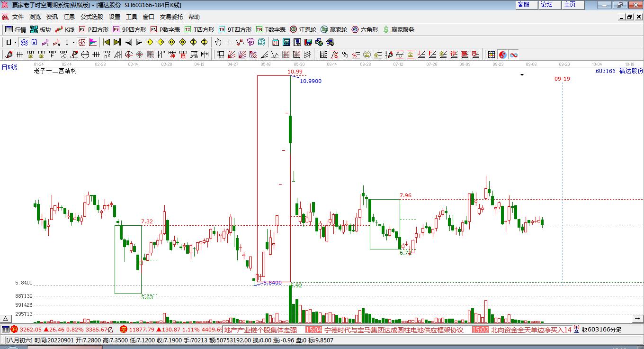Jump to first bar with skip-back icon
The height and width of the screenshot is (349, 644).
[106, 42]
